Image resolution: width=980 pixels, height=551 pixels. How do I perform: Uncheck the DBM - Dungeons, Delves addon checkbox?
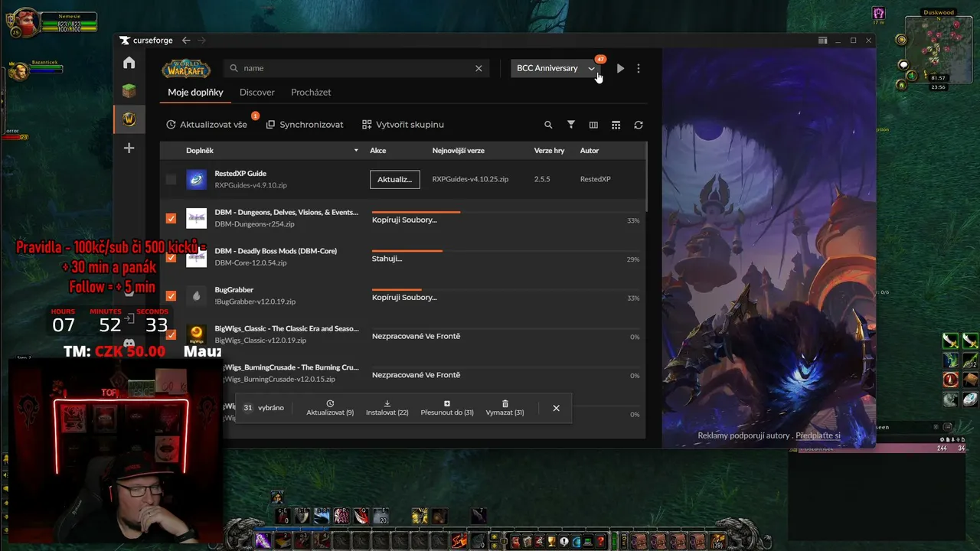[x=171, y=218]
